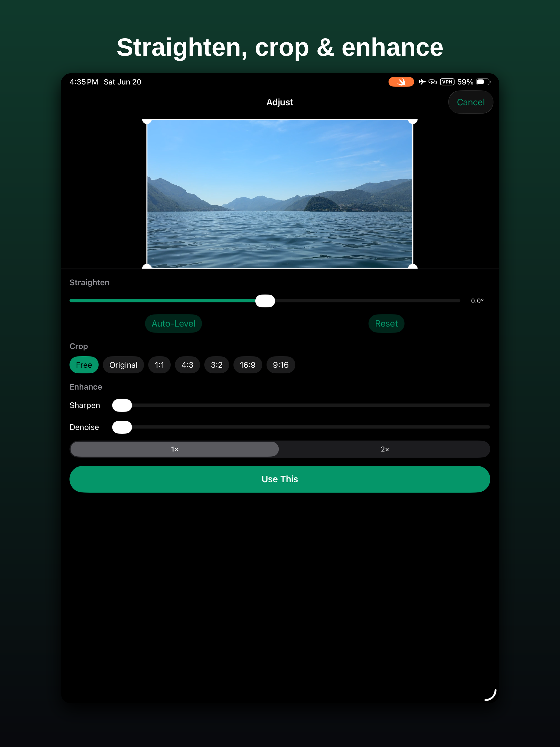Select the 1:1 crop ratio
The width and height of the screenshot is (560, 747).
[159, 365]
